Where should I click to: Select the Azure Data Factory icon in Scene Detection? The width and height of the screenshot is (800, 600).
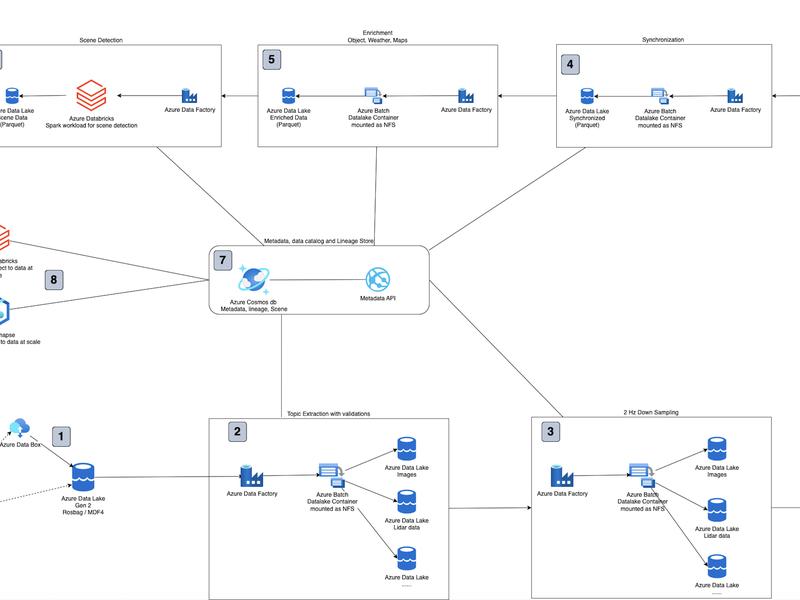tap(189, 95)
